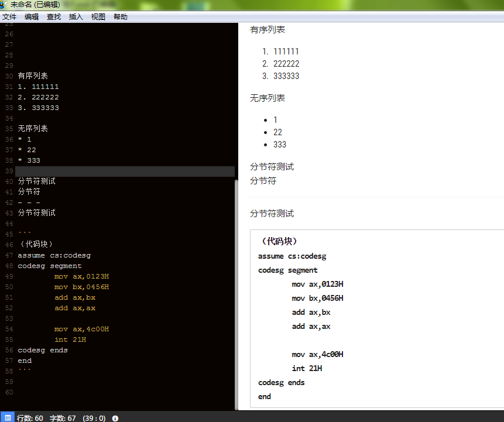The width and height of the screenshot is (504, 422).
Task: Click editor line 'mov bx,0456H'
Action: pyautogui.click(x=81, y=287)
